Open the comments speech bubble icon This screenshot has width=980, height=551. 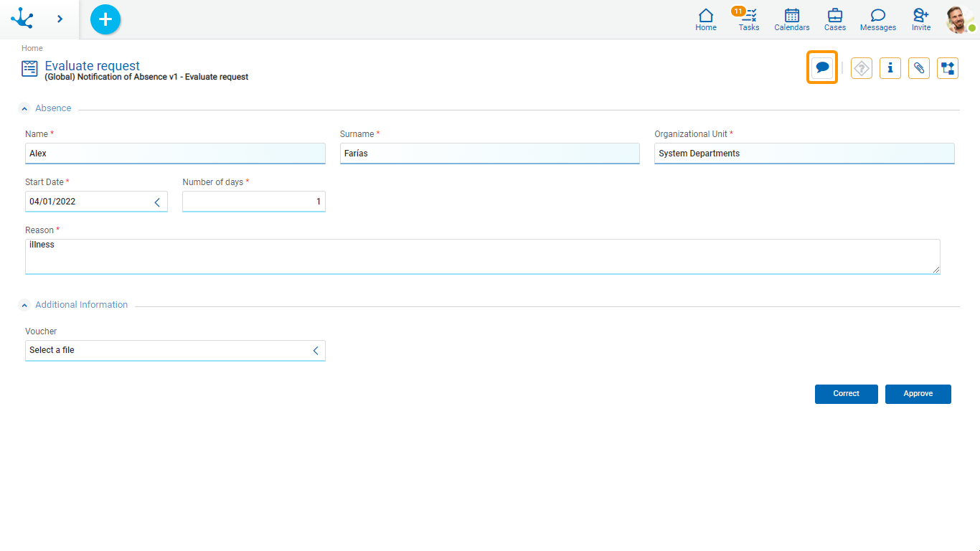point(822,67)
